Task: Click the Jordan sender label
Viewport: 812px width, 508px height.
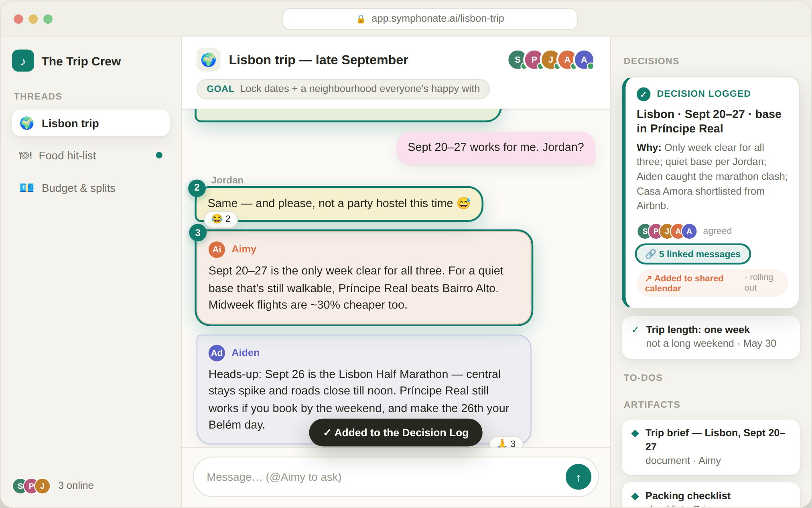Action: [x=227, y=180]
